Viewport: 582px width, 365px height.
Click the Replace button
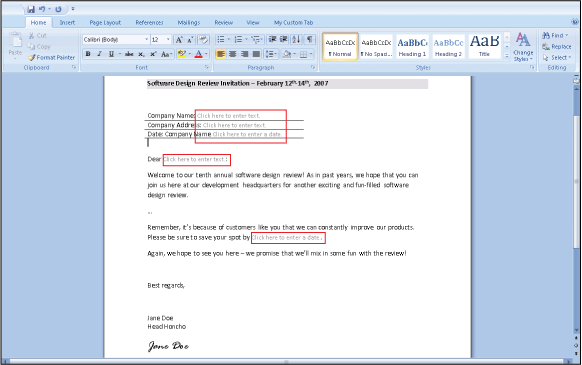556,46
